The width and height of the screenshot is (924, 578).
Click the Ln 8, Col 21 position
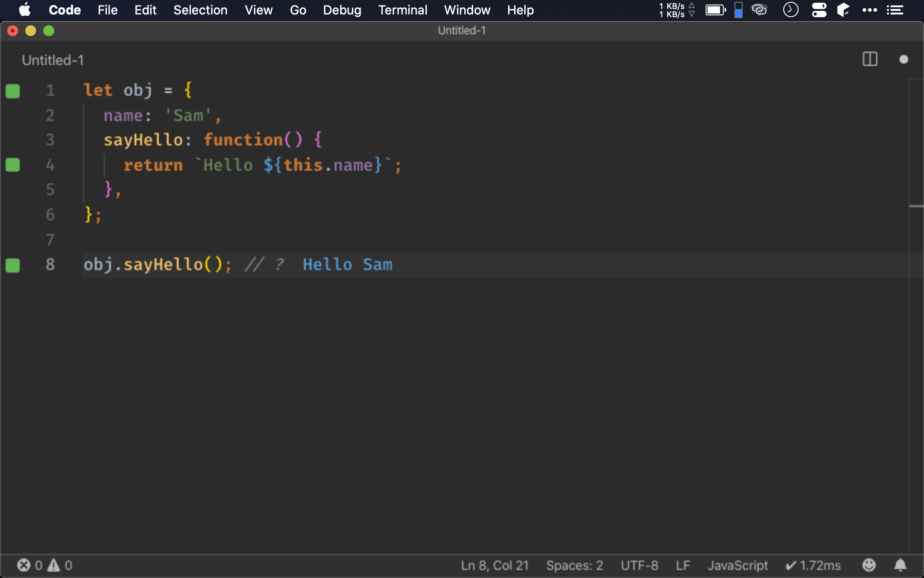click(494, 565)
